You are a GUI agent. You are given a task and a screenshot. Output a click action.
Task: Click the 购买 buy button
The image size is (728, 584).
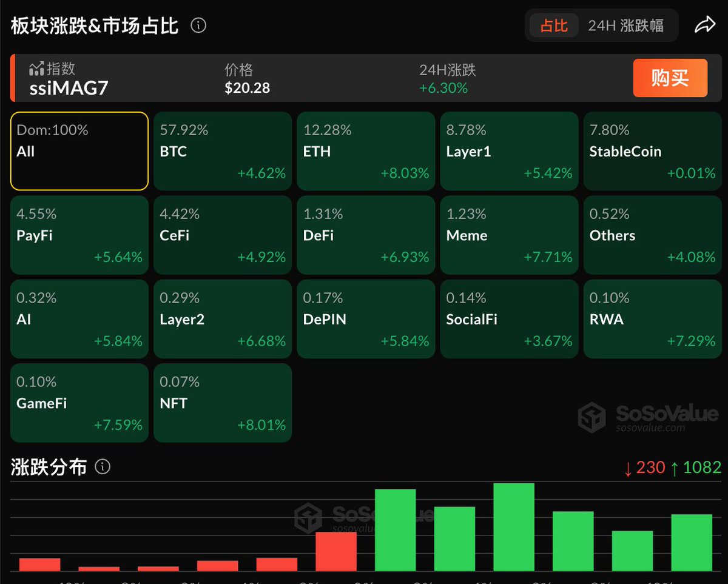click(x=670, y=78)
